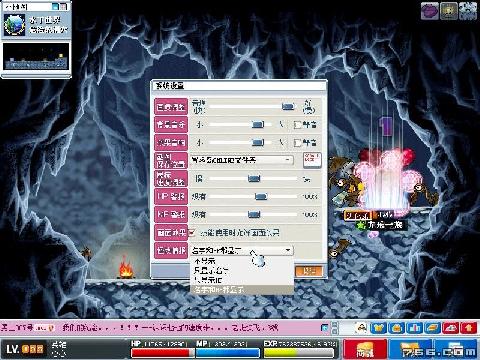Viewport: 480px width, 360px height.
Task: Click the minimap thumbnail in top-left panel
Action: coord(36,57)
